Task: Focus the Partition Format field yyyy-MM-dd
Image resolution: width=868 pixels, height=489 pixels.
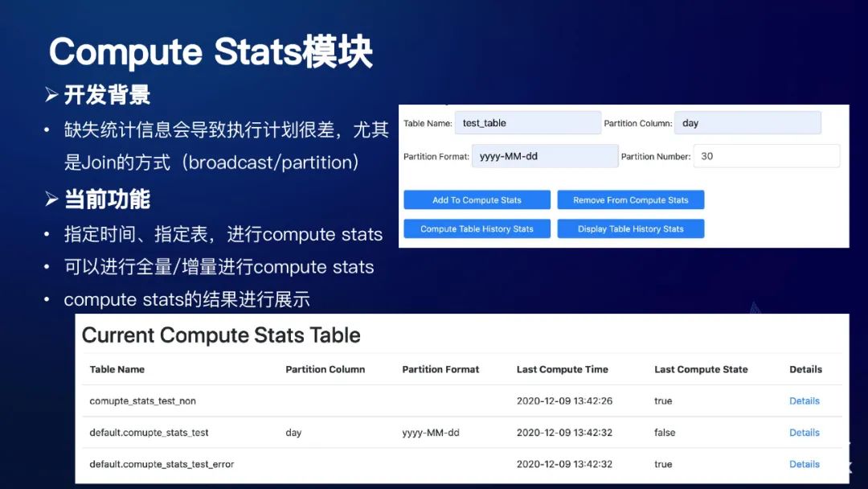Action: point(545,156)
